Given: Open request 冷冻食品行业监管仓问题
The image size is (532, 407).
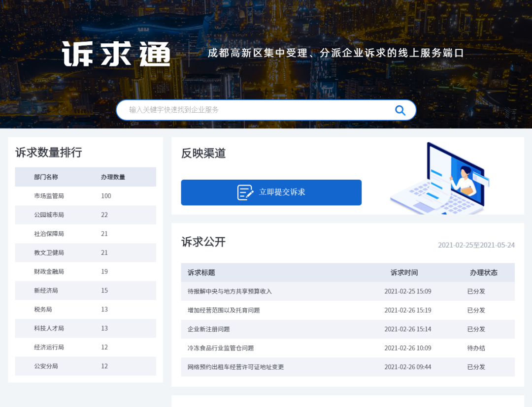Looking at the screenshot, I should [x=221, y=348].
